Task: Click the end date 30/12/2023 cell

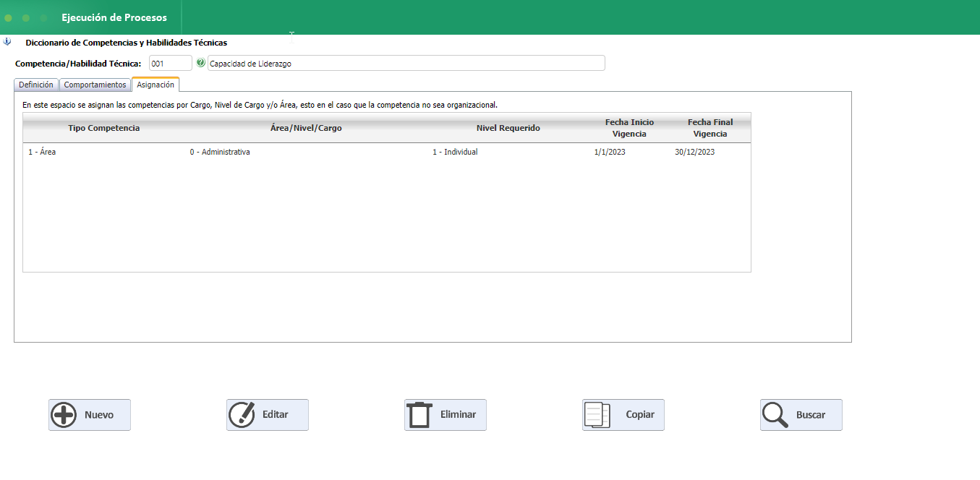Action: click(694, 153)
